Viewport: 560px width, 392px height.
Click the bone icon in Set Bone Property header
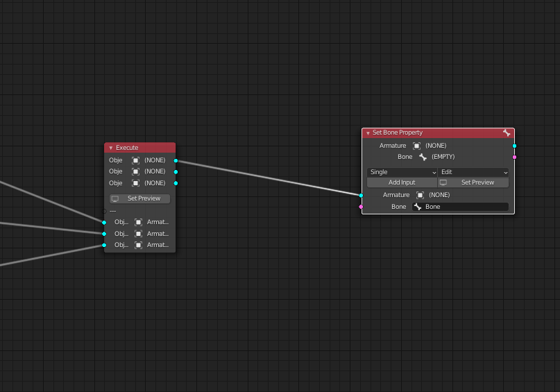click(507, 133)
